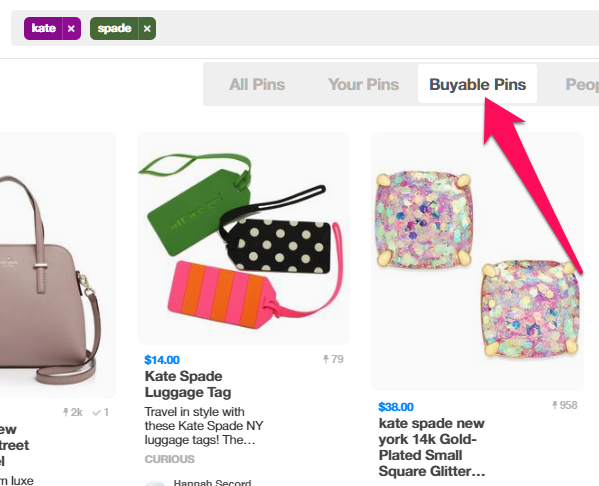Click the green 'spade' tag label
Image resolution: width=599 pixels, height=486 pixels.
pyautogui.click(x=114, y=29)
